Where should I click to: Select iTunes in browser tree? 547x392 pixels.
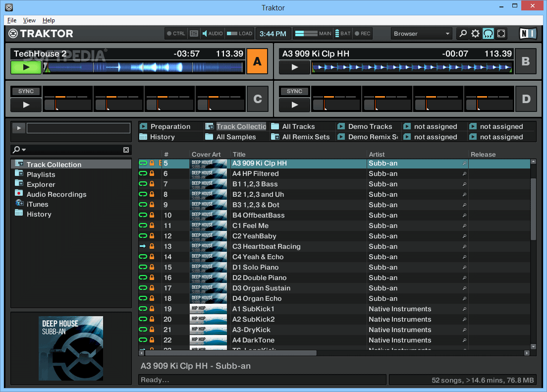click(x=37, y=204)
